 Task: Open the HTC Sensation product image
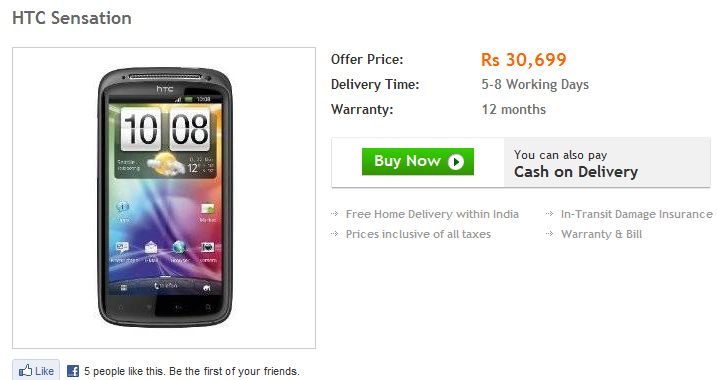click(x=165, y=198)
